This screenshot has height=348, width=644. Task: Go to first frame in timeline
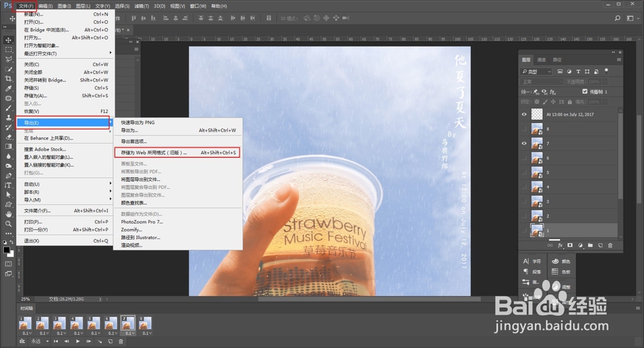tap(56, 342)
